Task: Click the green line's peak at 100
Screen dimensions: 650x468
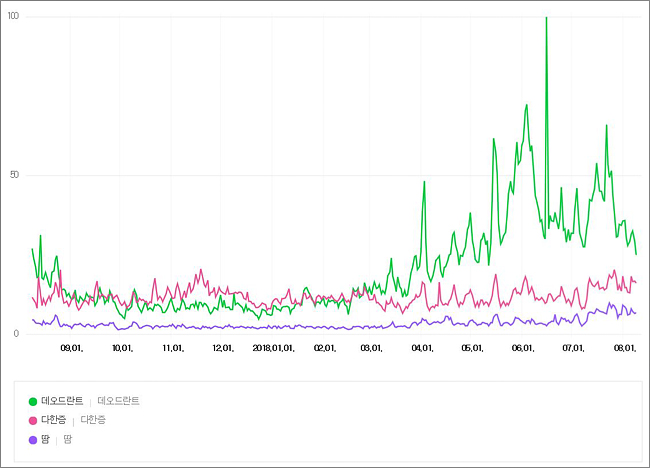Action: [x=546, y=17]
